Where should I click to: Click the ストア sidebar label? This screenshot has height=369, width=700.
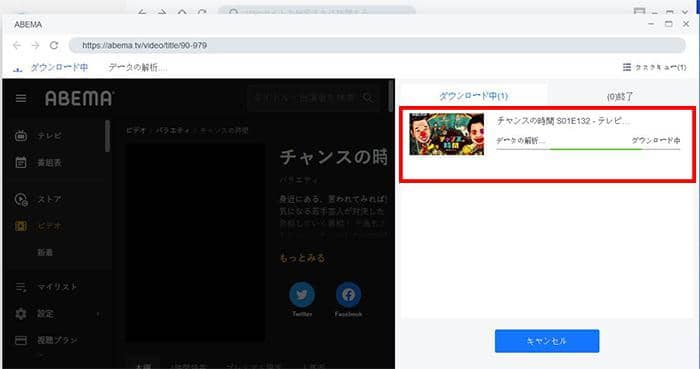tap(50, 199)
